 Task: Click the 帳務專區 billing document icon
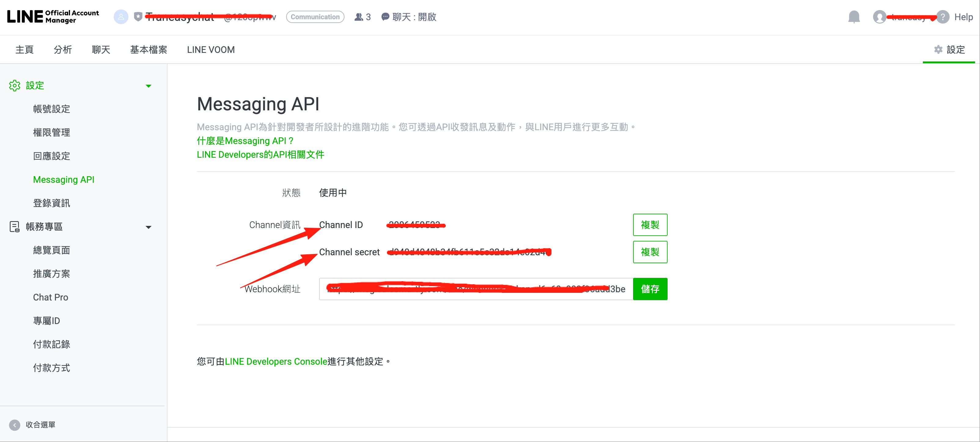(x=14, y=227)
